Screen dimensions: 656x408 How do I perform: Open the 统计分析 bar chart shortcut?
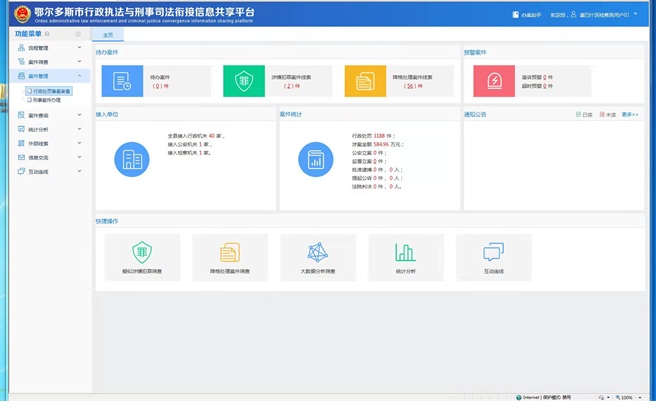(x=405, y=253)
